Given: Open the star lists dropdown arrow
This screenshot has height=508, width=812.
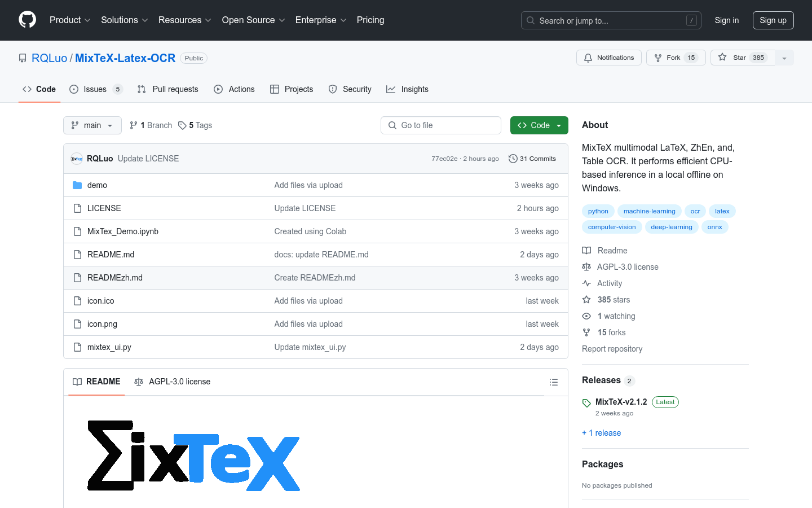Looking at the screenshot, I should (784, 58).
